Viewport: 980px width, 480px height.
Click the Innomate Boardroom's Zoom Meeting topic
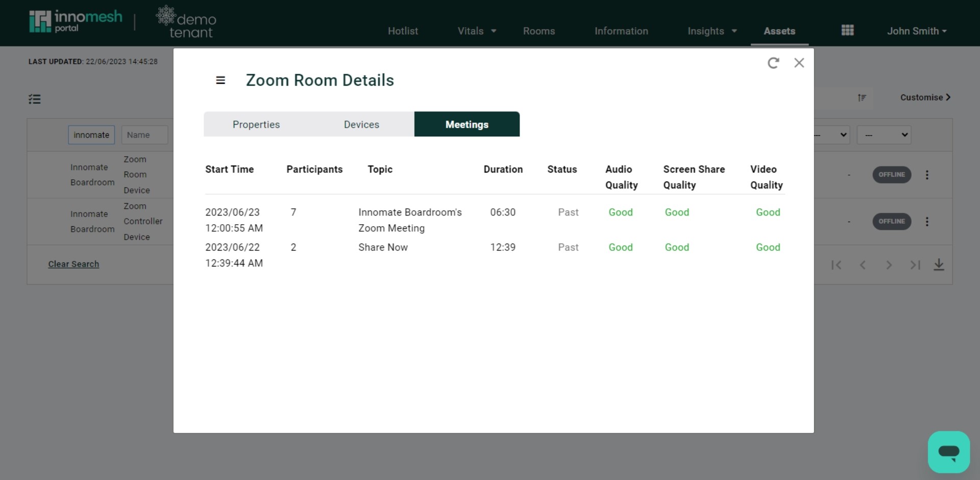click(x=410, y=220)
